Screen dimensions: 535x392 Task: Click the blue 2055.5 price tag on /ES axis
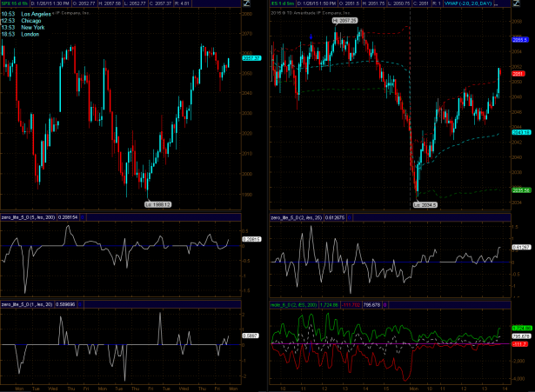520,40
